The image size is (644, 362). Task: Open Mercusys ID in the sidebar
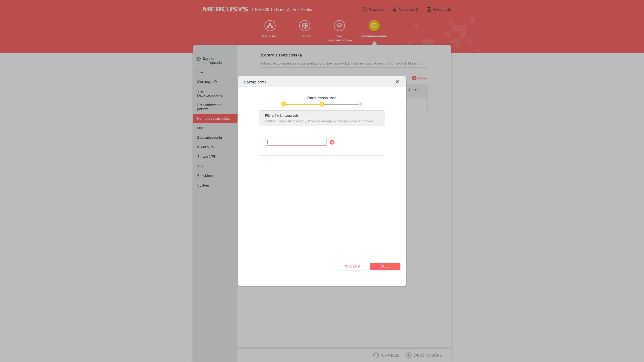(207, 82)
